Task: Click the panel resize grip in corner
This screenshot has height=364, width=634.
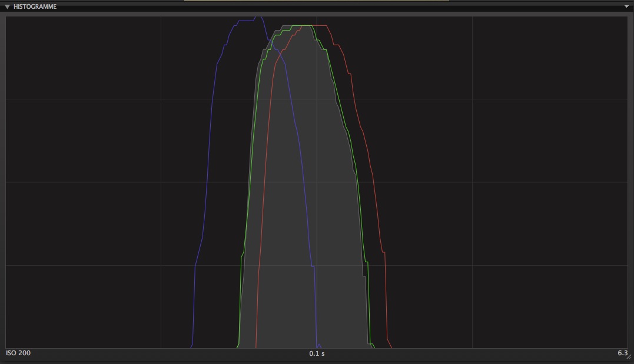Action: (629, 357)
